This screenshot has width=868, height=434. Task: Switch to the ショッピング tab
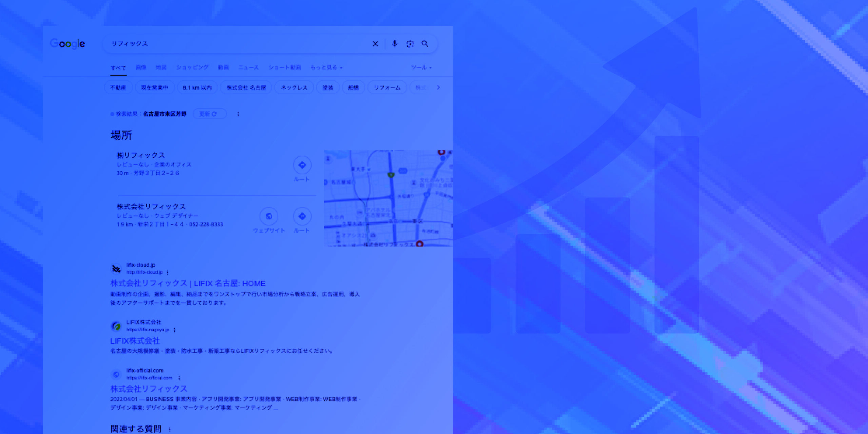[x=192, y=67]
